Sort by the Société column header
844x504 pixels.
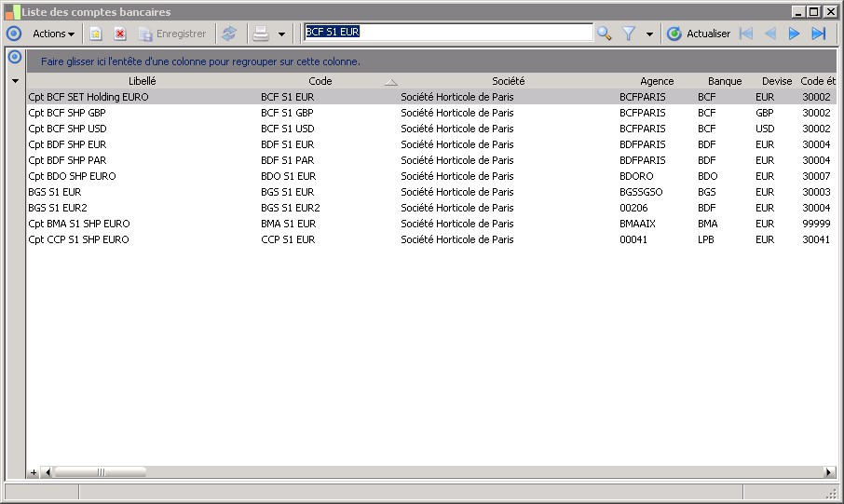click(x=508, y=81)
